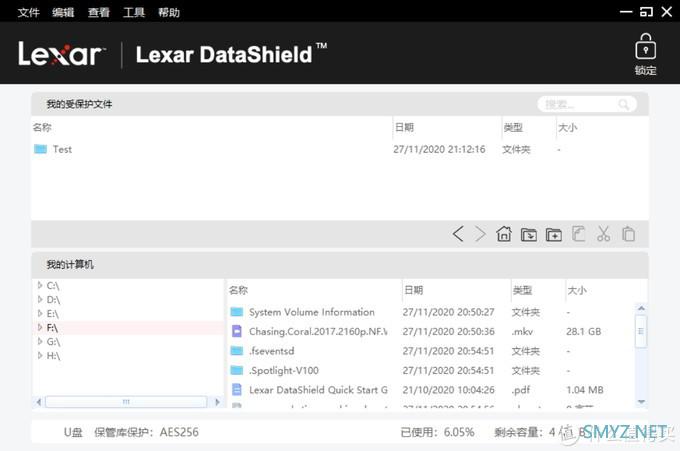
Task: Expand the H:\ drive node
Action: point(40,355)
